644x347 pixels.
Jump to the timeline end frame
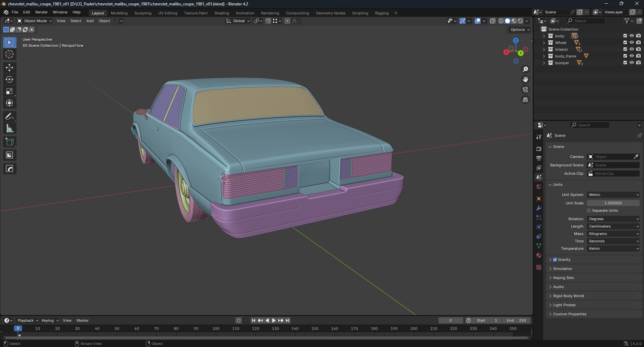(287, 320)
